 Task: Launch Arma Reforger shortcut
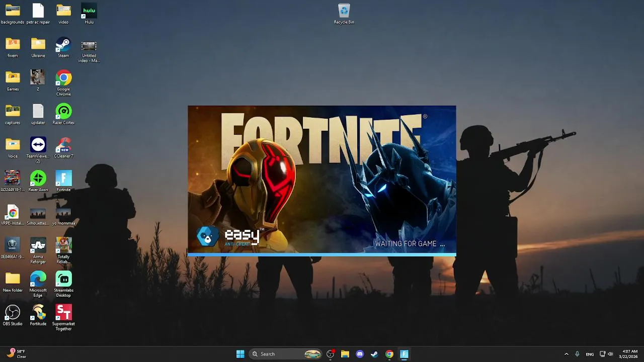[38, 251]
